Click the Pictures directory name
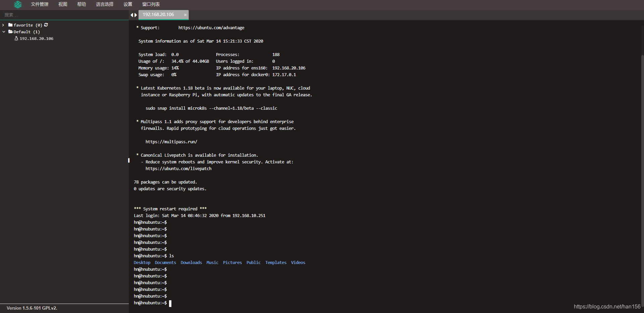Screen dimensions: 644x313 tap(232, 263)
